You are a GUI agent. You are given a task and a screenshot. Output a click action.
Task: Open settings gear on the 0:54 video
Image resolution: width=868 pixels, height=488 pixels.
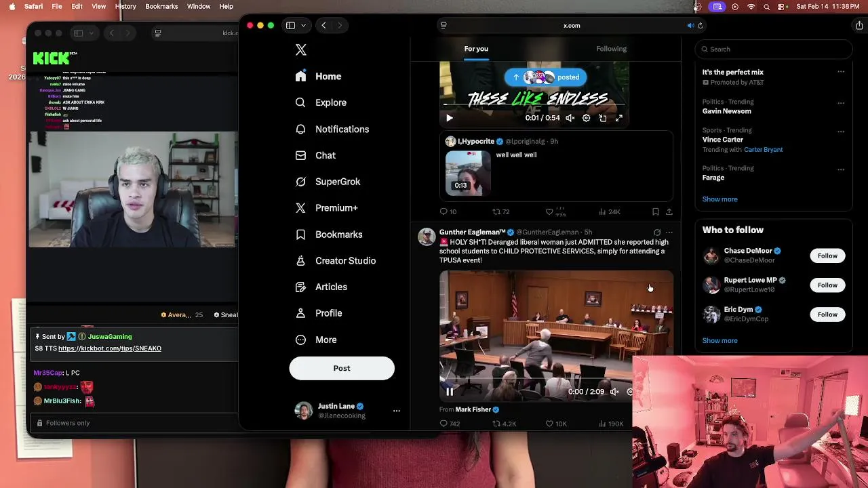pyautogui.click(x=587, y=118)
